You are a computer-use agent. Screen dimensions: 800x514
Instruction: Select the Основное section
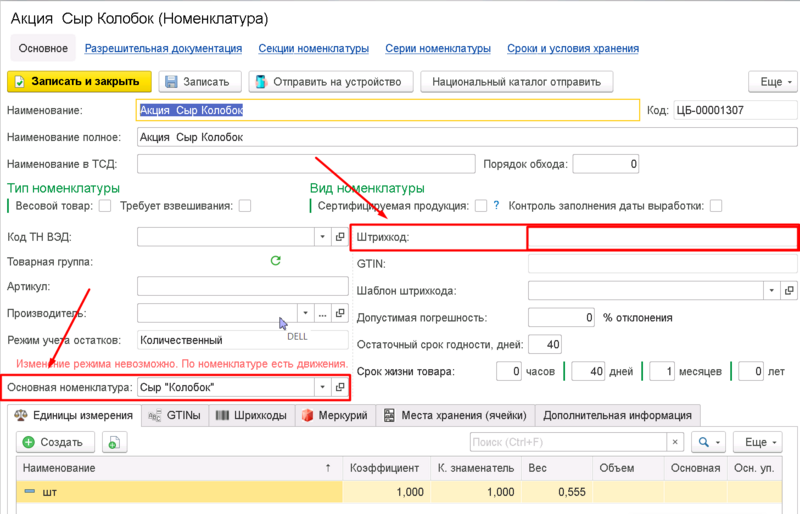coord(43,48)
